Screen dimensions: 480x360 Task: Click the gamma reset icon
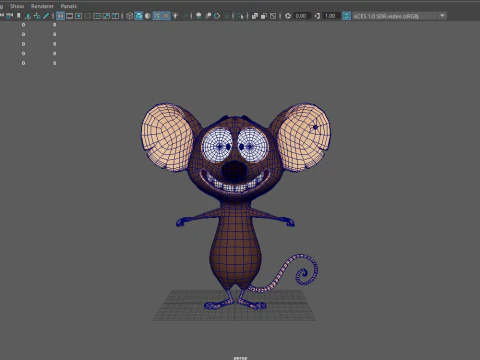317,16
